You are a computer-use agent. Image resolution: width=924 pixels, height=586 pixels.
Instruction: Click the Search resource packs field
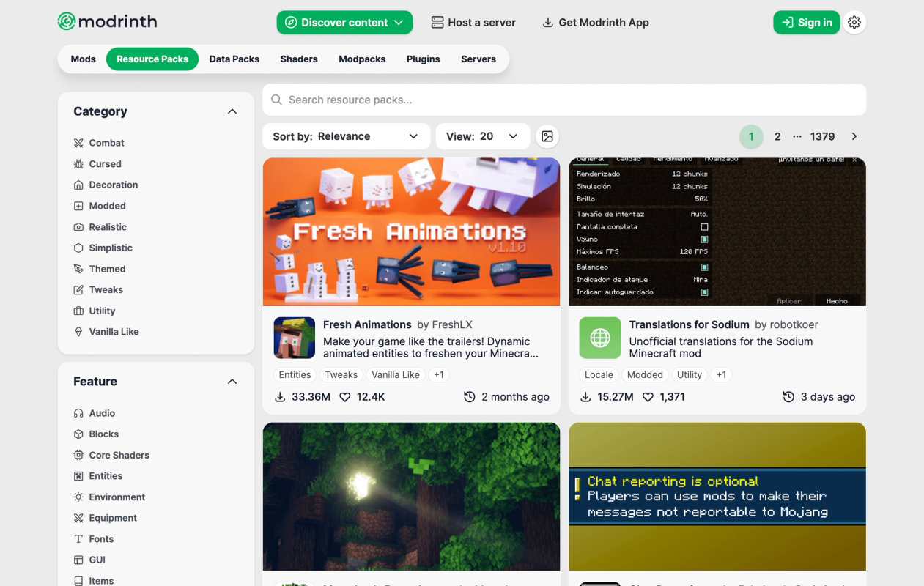click(x=564, y=100)
